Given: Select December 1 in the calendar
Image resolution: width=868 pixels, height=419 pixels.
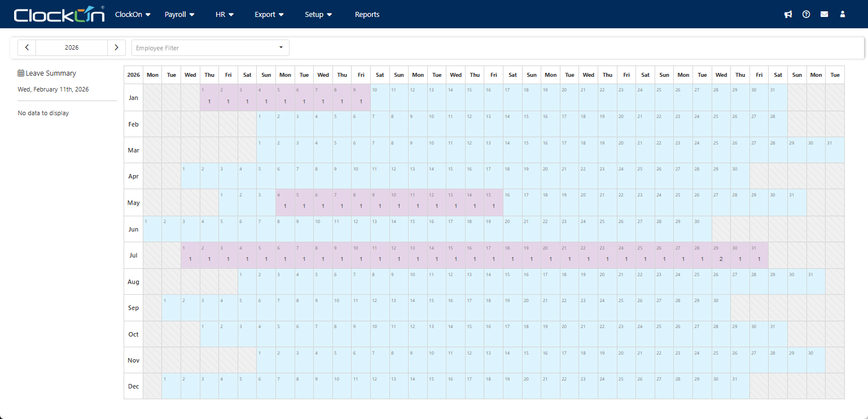Looking at the screenshot, I should [172, 386].
